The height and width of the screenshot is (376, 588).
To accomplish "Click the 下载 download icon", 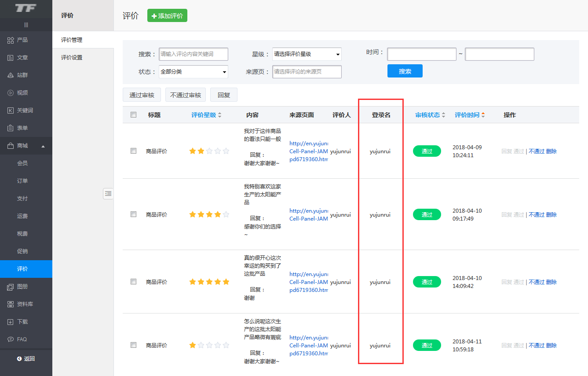I will point(11,322).
